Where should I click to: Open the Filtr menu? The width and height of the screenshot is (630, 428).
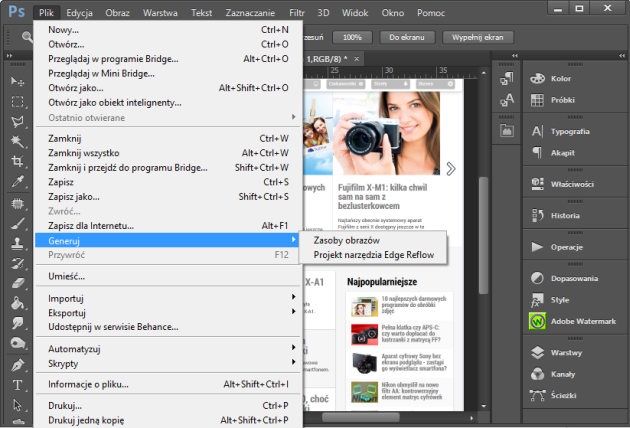click(297, 13)
